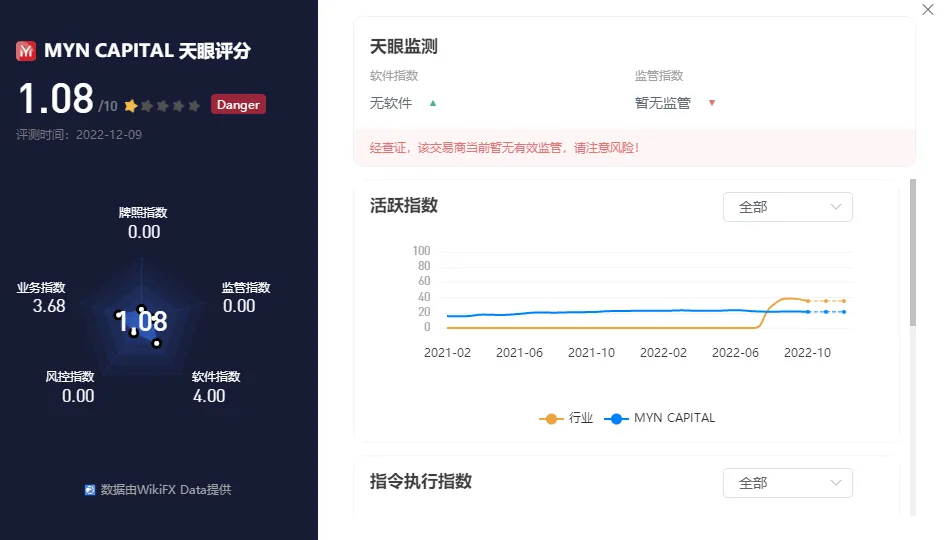Click the blue MYN CAPITAL line end point
Viewport: 944px width, 540px height.
(844, 312)
